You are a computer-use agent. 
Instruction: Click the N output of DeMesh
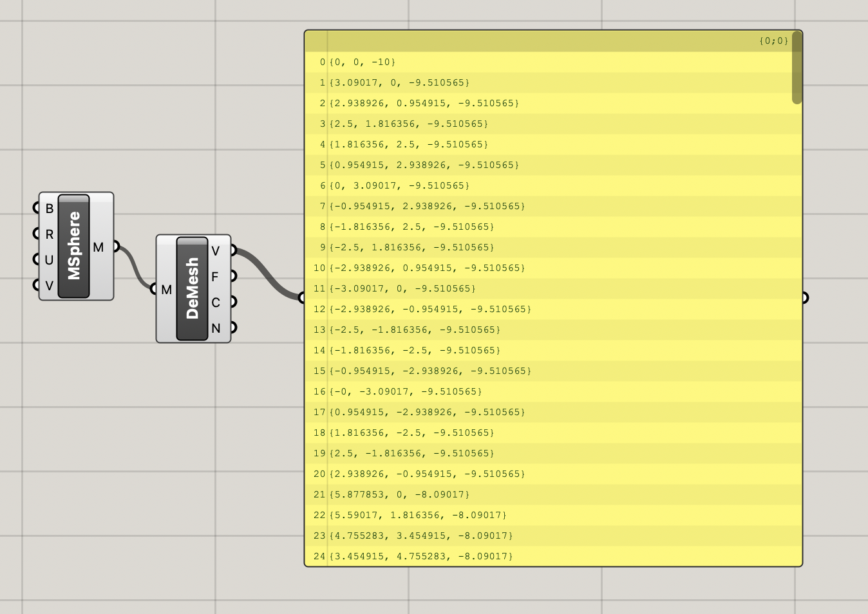pos(216,328)
